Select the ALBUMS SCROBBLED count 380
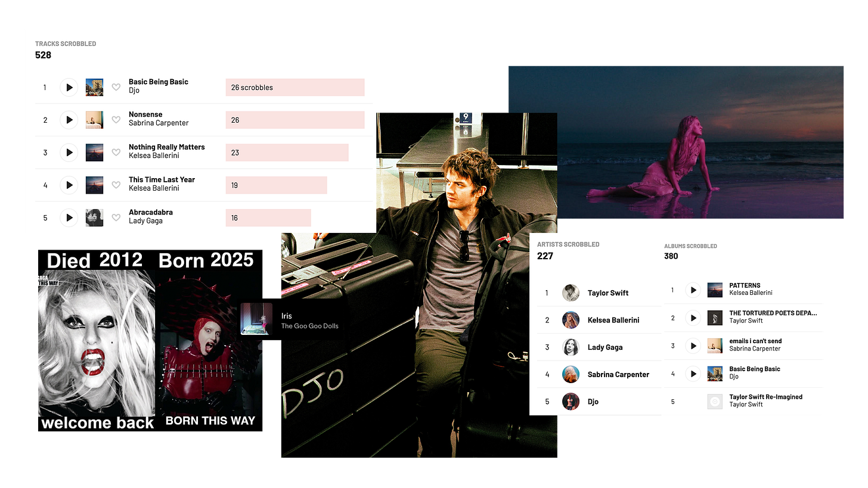 pos(671,256)
